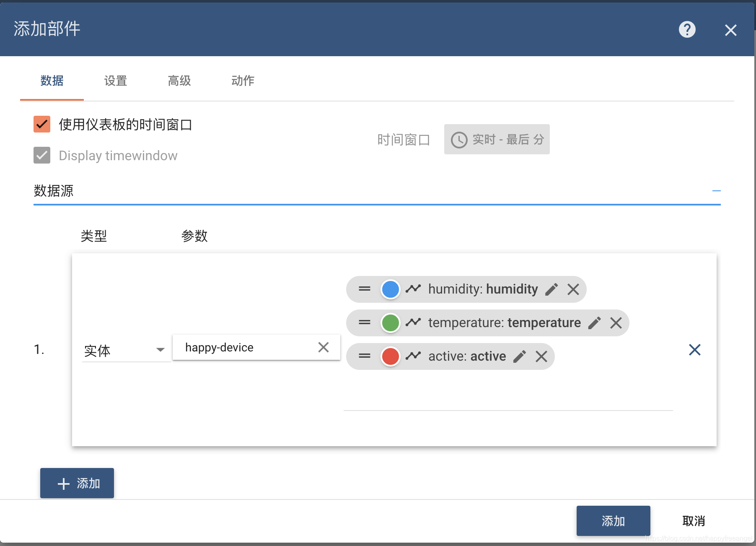Edit the active data key
Image resolution: width=756 pixels, height=546 pixels.
(520, 356)
